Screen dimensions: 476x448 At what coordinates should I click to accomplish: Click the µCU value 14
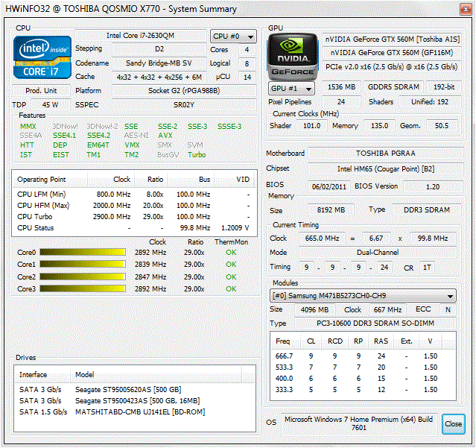(x=247, y=77)
